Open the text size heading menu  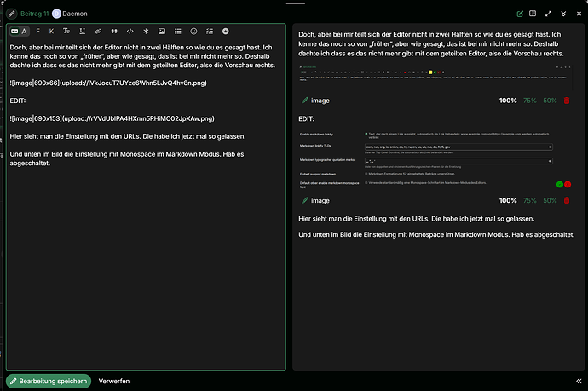[66, 31]
